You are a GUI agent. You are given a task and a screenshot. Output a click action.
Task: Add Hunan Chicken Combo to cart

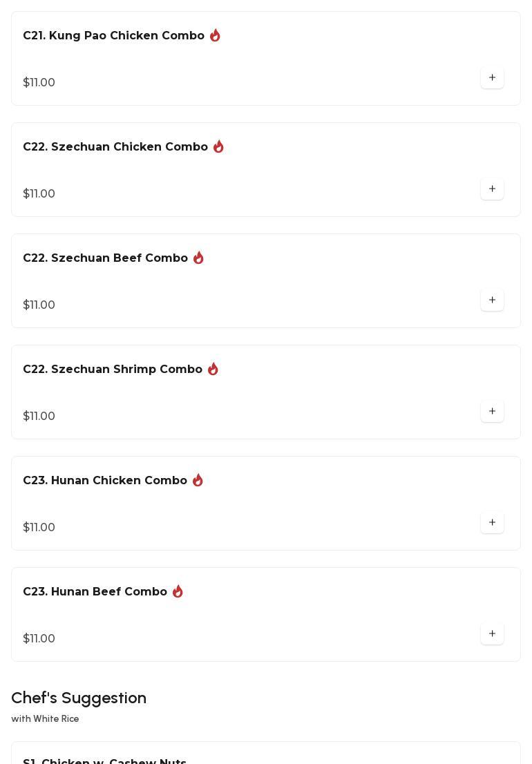tap(492, 523)
